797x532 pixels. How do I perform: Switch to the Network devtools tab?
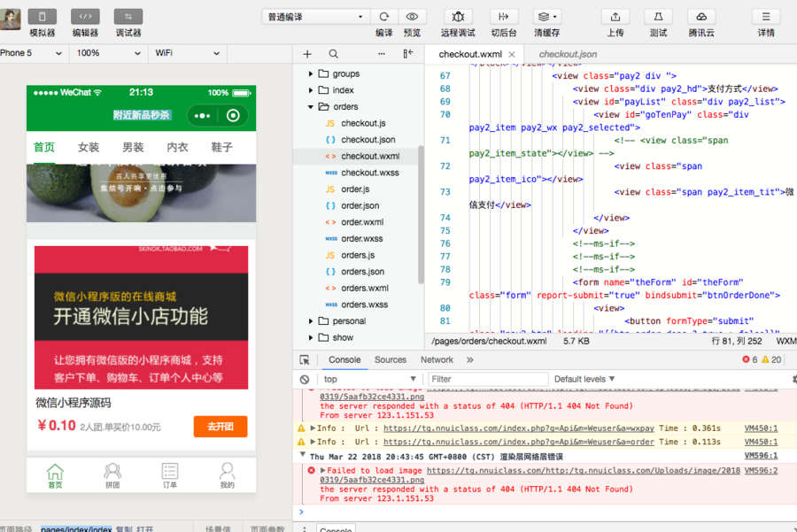coord(437,359)
